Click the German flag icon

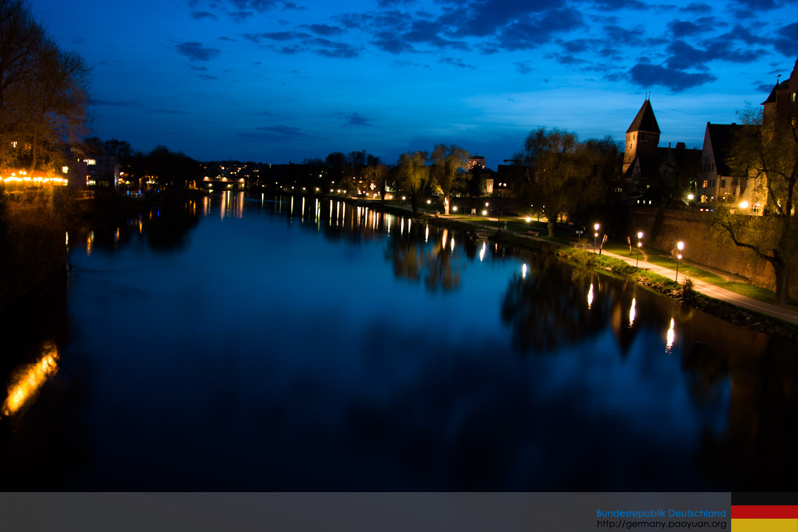764,512
